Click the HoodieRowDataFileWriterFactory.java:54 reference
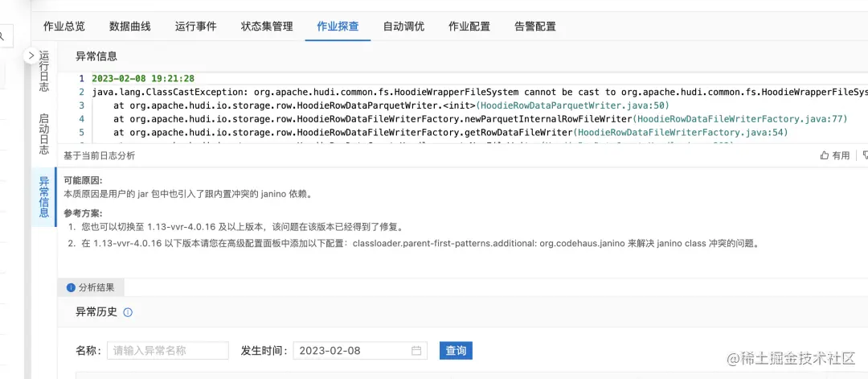868x379 pixels. (x=681, y=133)
